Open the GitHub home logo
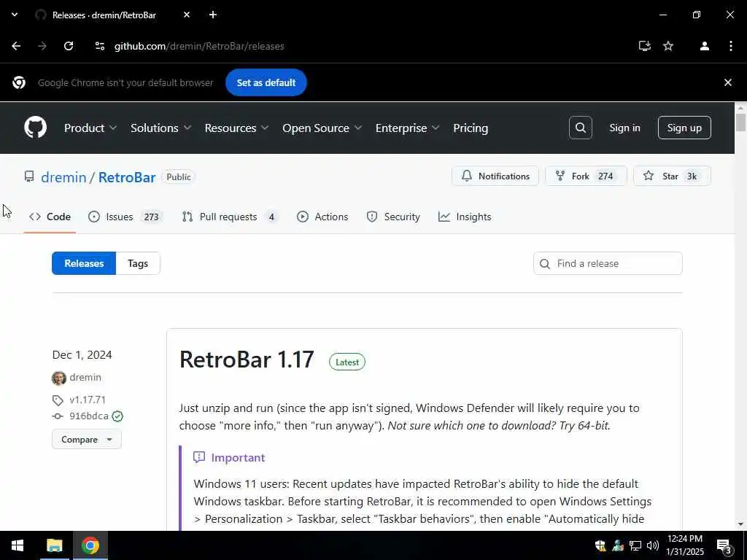 [x=35, y=128]
